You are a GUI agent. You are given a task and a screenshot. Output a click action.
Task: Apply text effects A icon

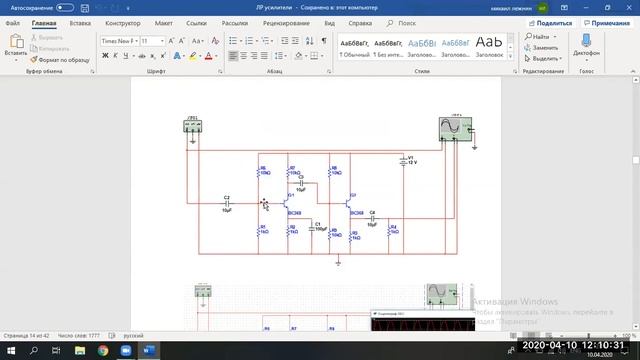point(177,56)
